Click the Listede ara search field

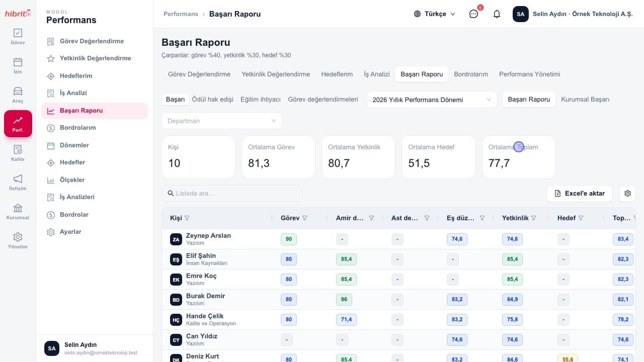(x=232, y=194)
